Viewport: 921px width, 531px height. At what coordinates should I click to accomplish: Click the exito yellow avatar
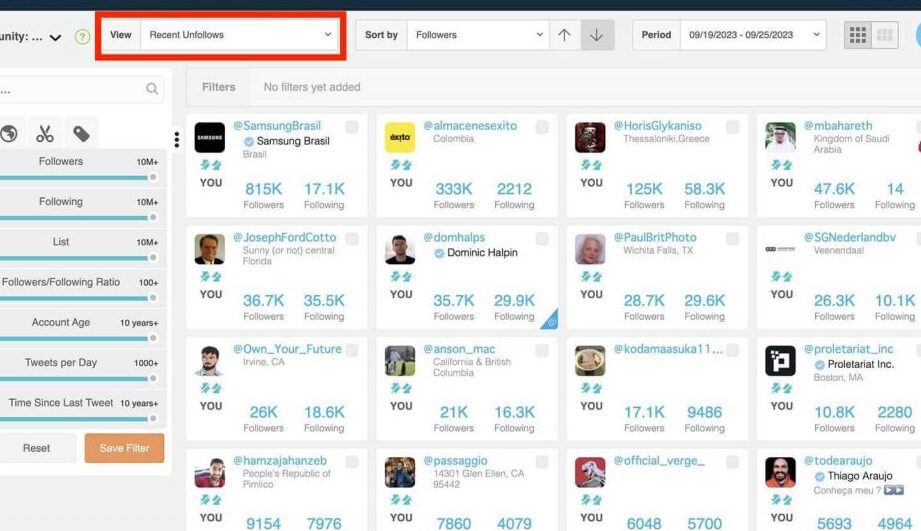400,137
